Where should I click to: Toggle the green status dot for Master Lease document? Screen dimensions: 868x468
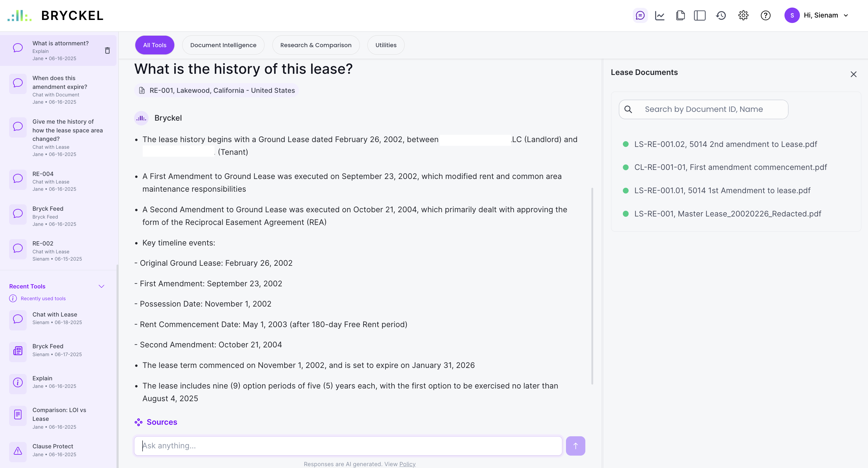[x=626, y=213]
